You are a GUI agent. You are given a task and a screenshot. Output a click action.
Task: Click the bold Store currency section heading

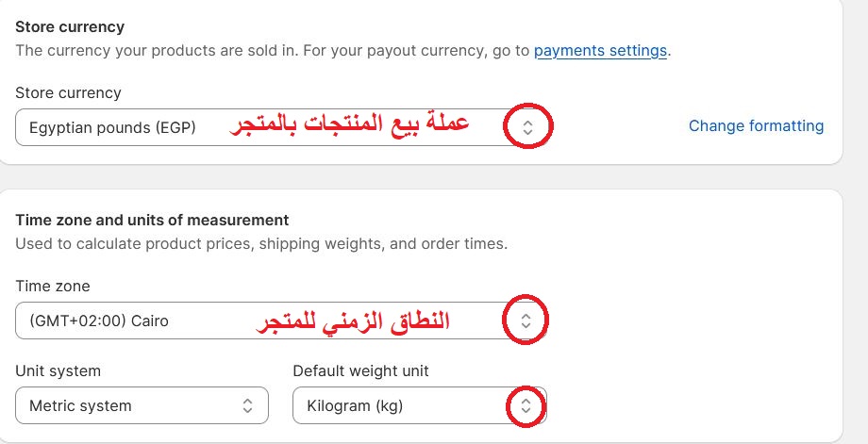pos(70,26)
